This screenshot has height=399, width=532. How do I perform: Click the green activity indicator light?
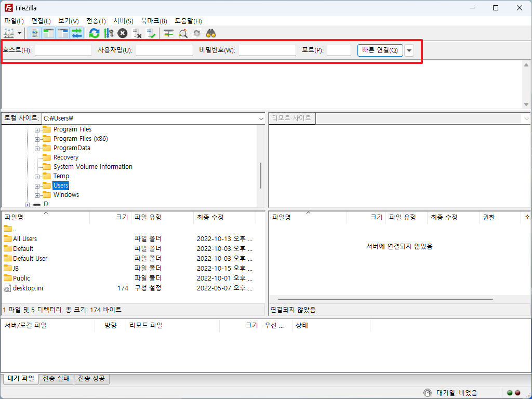point(510,393)
